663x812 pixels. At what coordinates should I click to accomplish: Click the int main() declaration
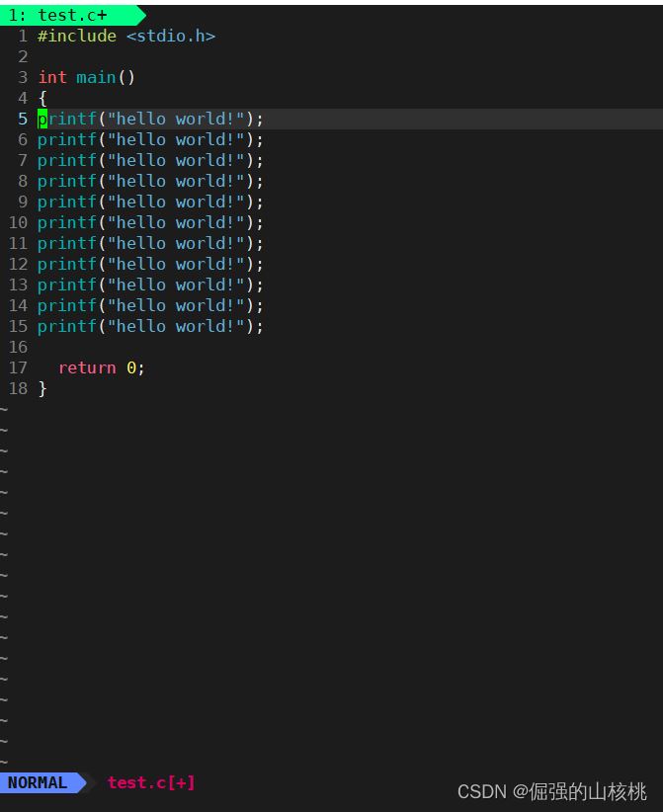(87, 77)
